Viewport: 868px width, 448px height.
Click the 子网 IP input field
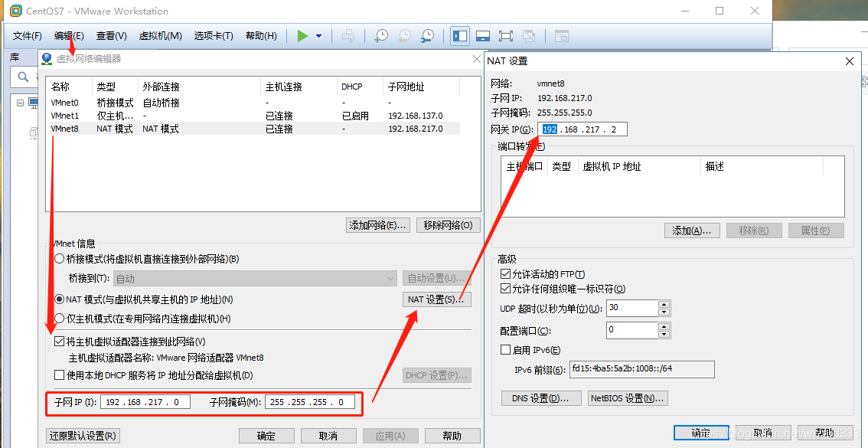[x=145, y=402]
